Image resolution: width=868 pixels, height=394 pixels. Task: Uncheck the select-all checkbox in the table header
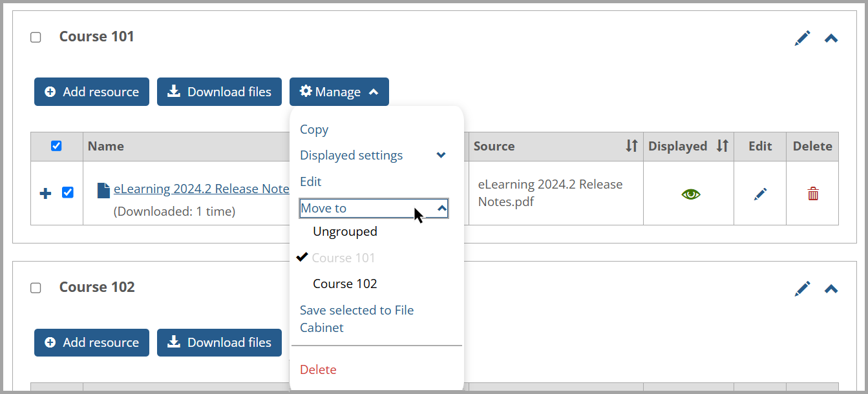click(56, 146)
